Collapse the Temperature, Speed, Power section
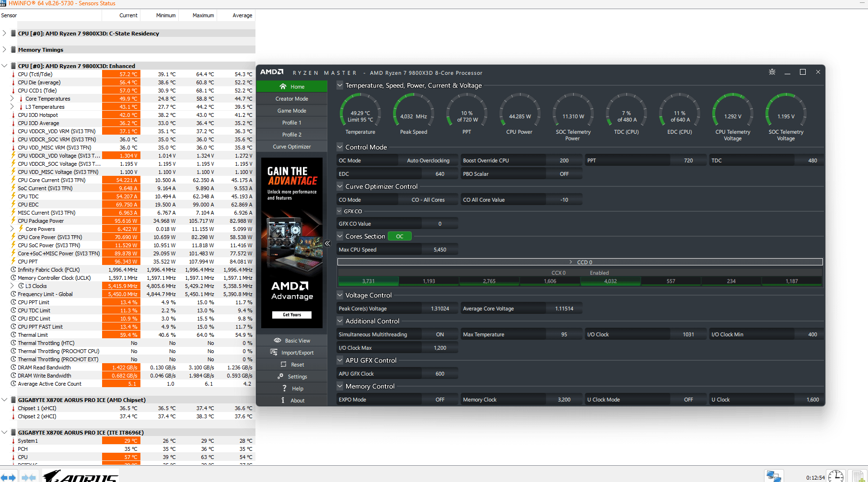The height and width of the screenshot is (482, 868). point(340,85)
